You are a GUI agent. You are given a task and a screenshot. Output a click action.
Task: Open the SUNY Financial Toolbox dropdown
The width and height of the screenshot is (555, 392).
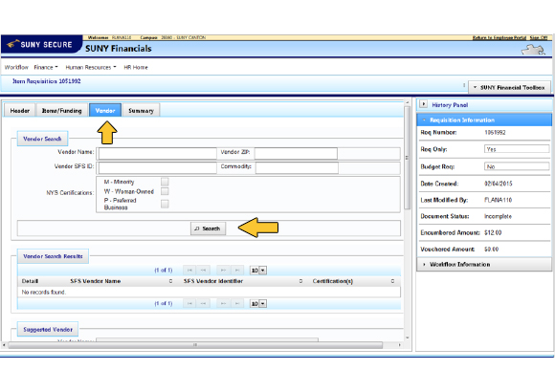pos(509,87)
